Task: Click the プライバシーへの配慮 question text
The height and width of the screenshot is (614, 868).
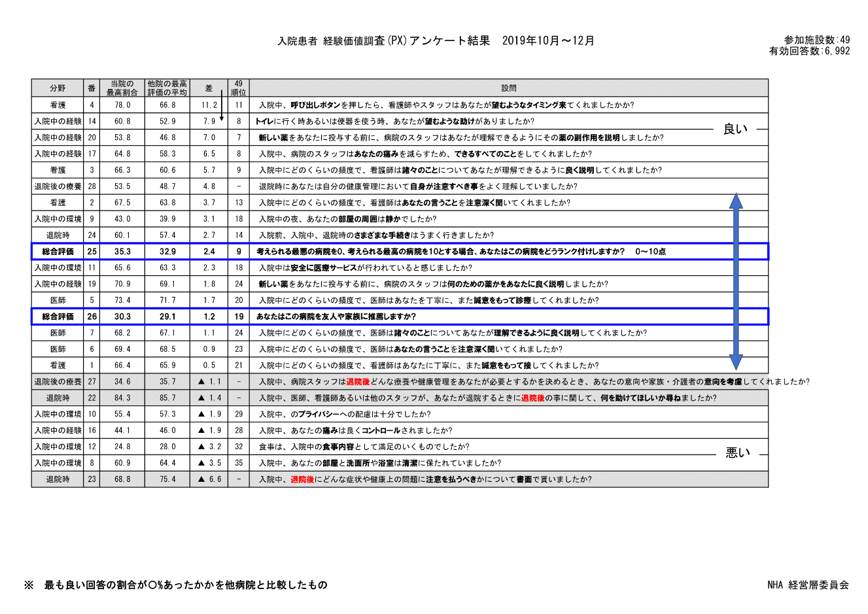Action: click(345, 415)
